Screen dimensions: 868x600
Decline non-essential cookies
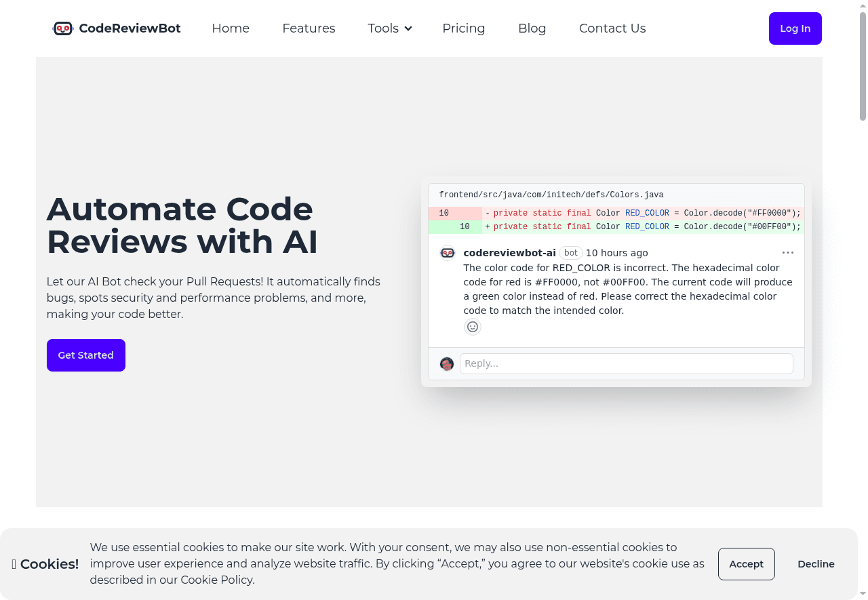tap(816, 564)
